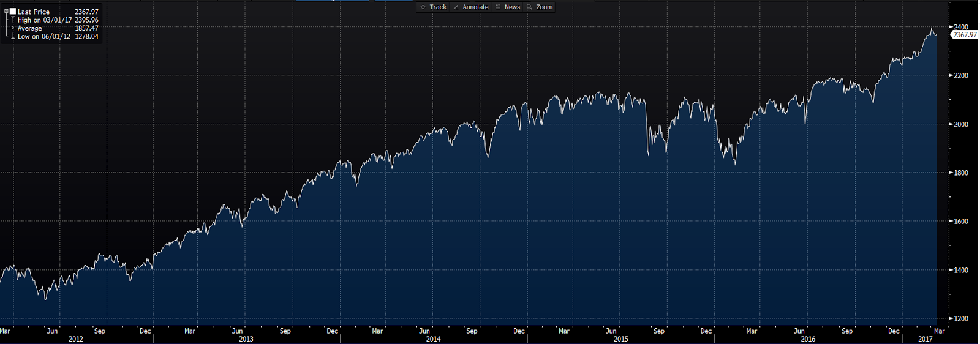Click the 2200 y-axis label

pos(961,76)
